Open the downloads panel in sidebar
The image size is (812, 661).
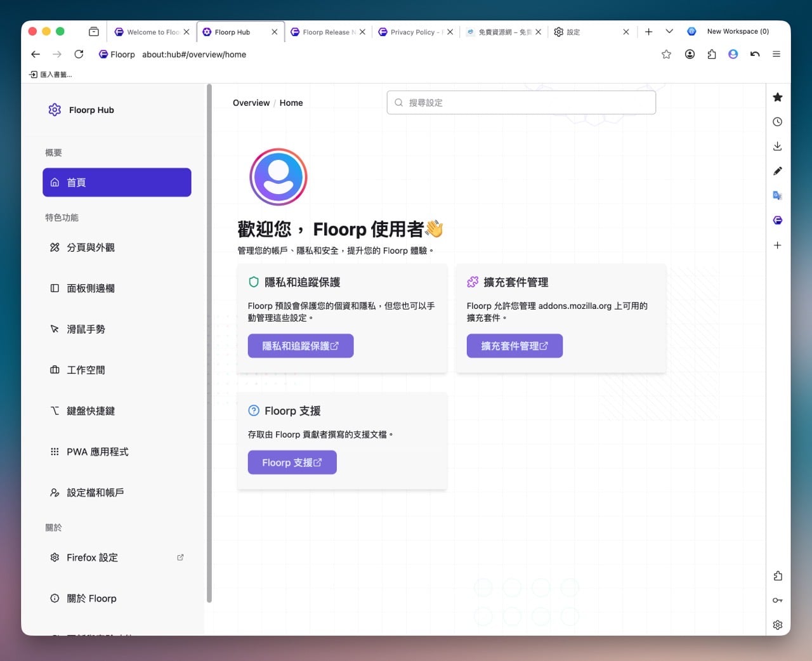[x=777, y=147]
